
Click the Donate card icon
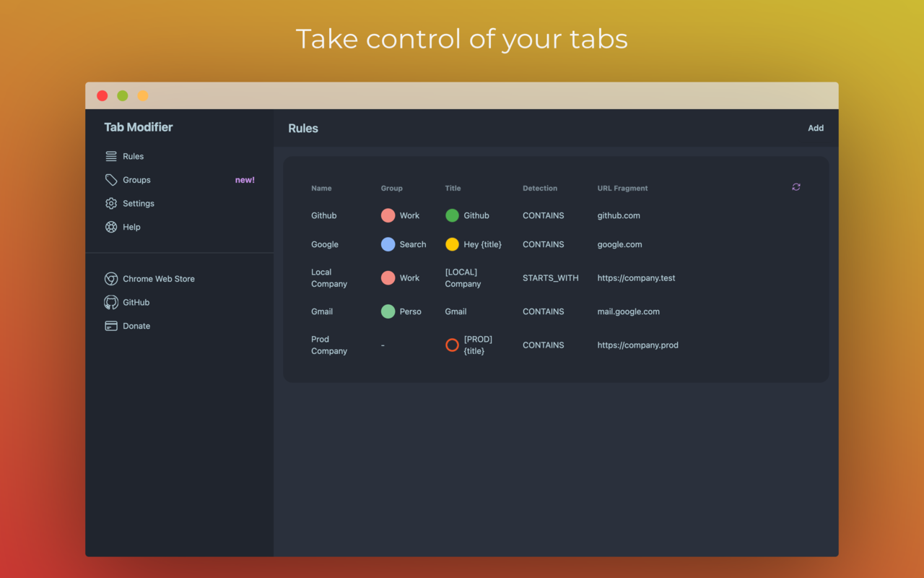point(111,326)
